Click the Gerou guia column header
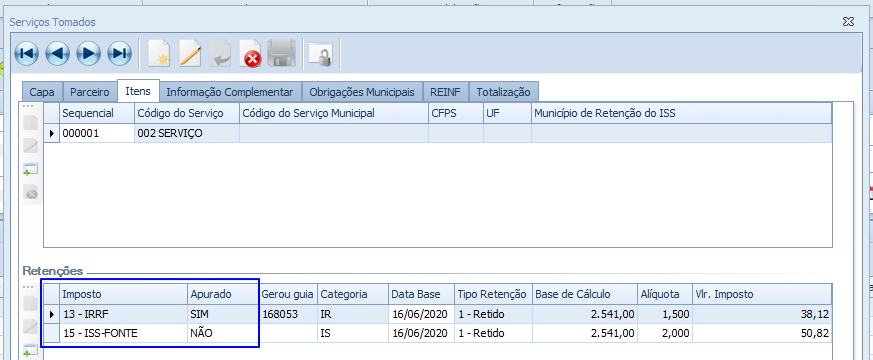873x360 pixels. (288, 294)
